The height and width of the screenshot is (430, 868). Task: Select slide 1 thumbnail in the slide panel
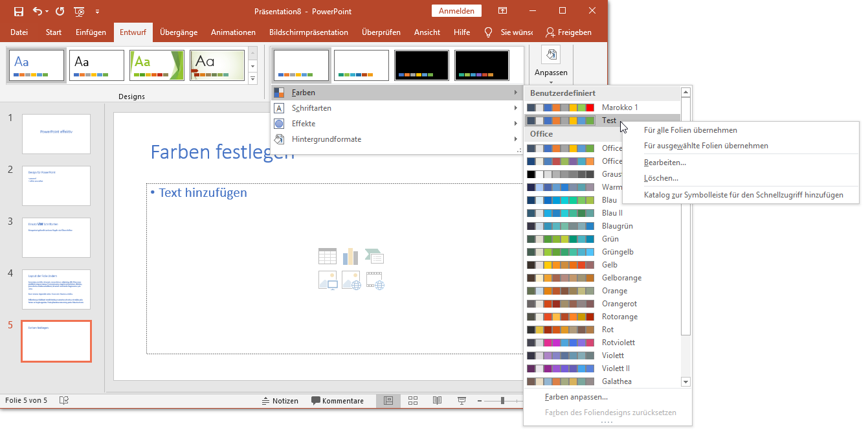click(x=56, y=134)
